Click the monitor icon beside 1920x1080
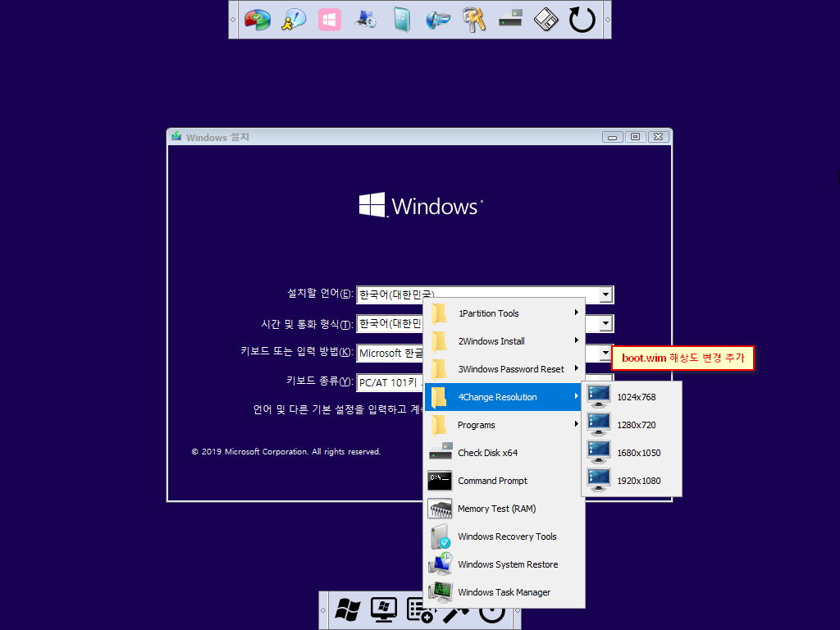840x630 pixels. [x=598, y=481]
